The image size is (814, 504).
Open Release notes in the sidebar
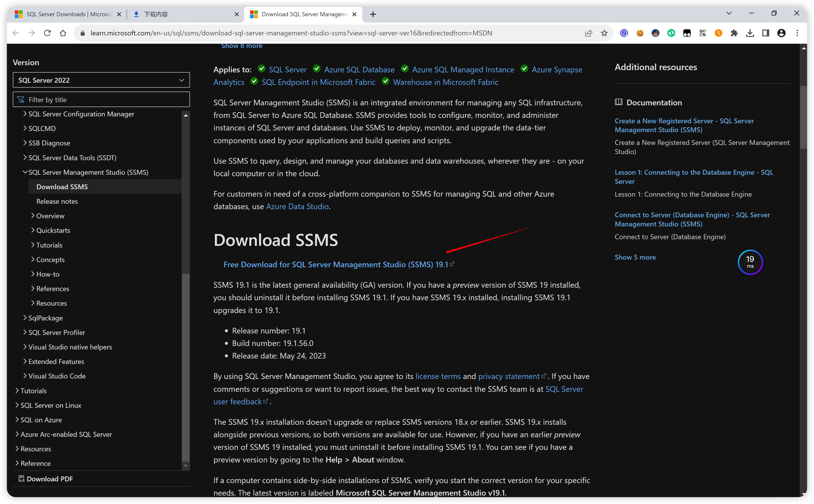57,201
